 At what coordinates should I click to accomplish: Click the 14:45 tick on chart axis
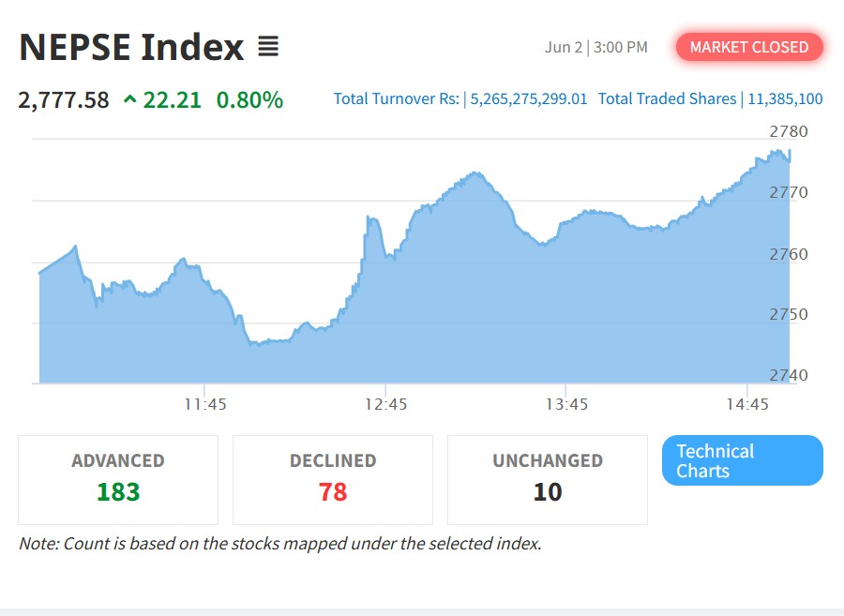tap(747, 404)
